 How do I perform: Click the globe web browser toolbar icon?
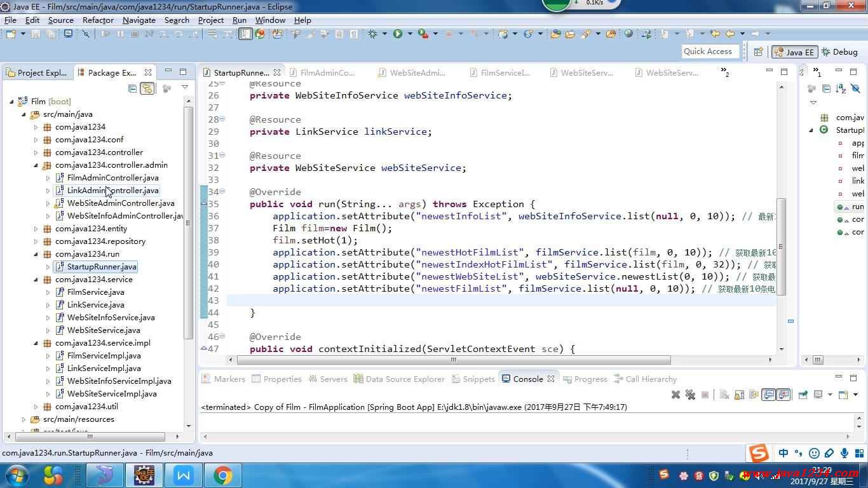click(x=628, y=34)
